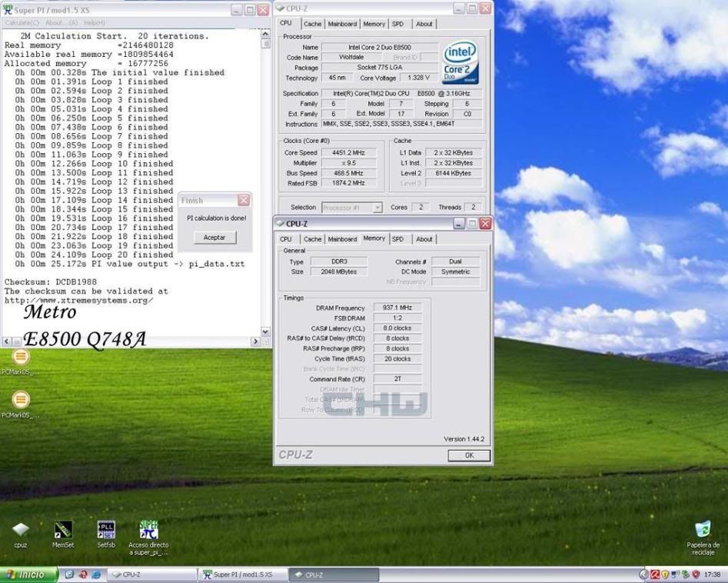Click the Command Rate field showing 2T

(x=397, y=379)
